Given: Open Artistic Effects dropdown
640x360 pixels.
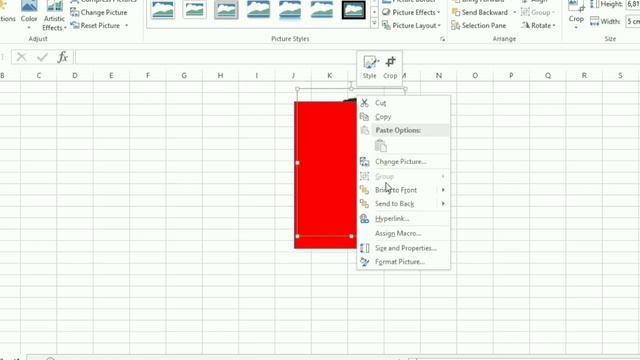Looking at the screenshot, I should click(54, 16).
